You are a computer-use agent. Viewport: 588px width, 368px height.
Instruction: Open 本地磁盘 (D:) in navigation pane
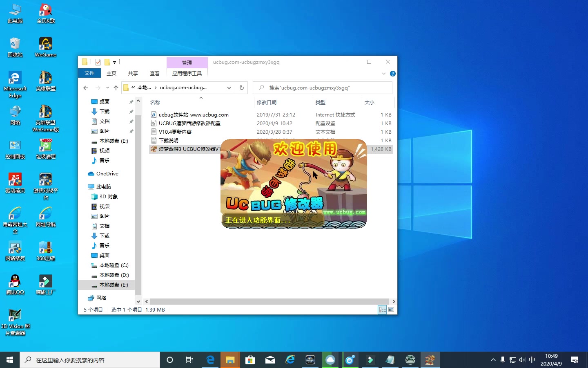(x=114, y=275)
